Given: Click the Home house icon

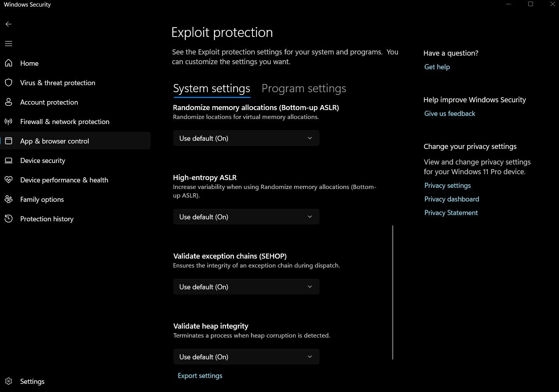Looking at the screenshot, I should click(9, 63).
